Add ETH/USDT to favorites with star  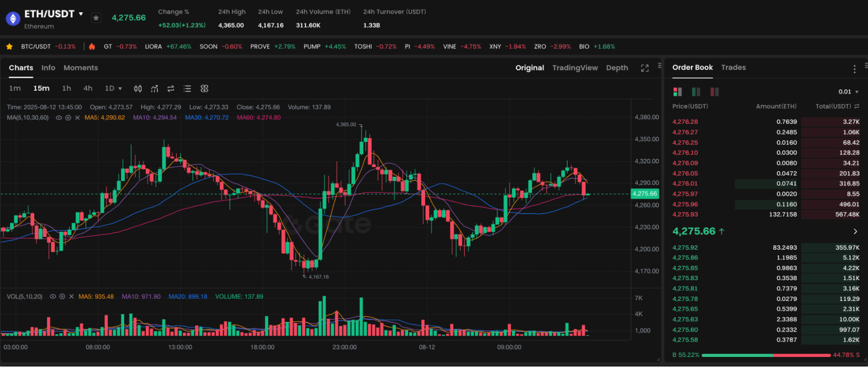(x=96, y=18)
